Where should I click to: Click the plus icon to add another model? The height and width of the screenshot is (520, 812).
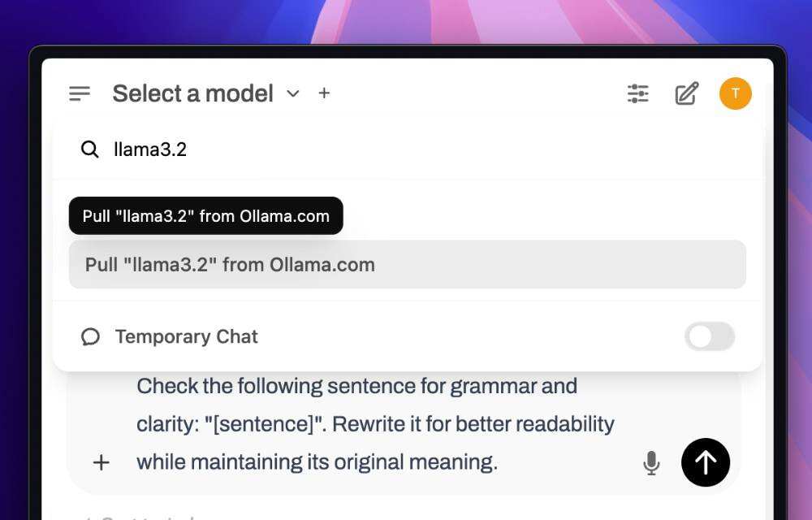tap(324, 93)
